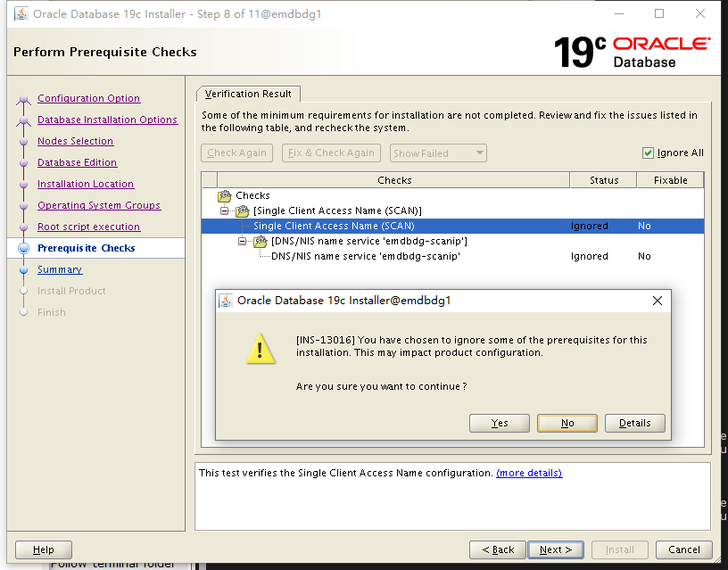This screenshot has height=570, width=728.
Task: Open the Summary step link
Action: (x=60, y=269)
